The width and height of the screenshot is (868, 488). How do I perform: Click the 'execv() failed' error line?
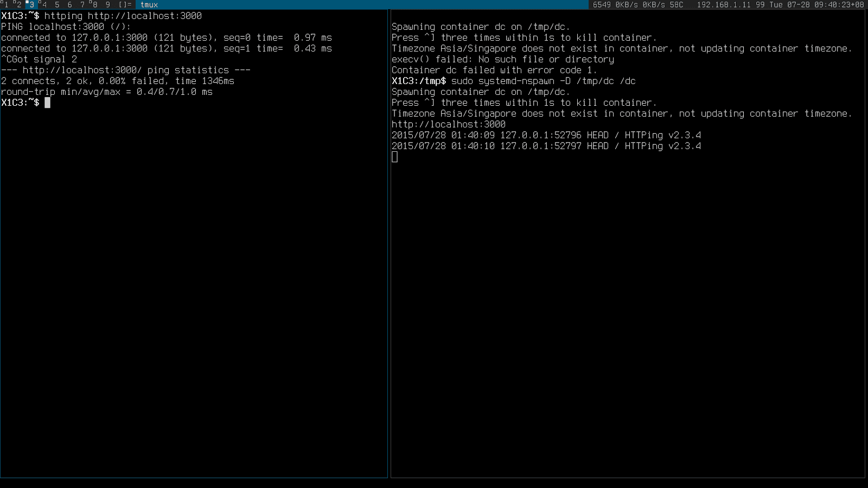click(503, 59)
